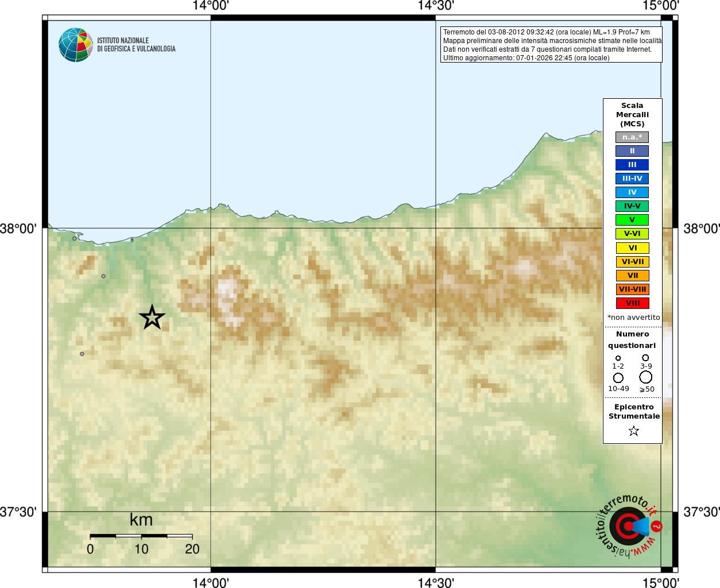This screenshot has width=720, height=588.
Task: Click the Scala Mercalli (MCS) legend title
Action: (x=632, y=115)
